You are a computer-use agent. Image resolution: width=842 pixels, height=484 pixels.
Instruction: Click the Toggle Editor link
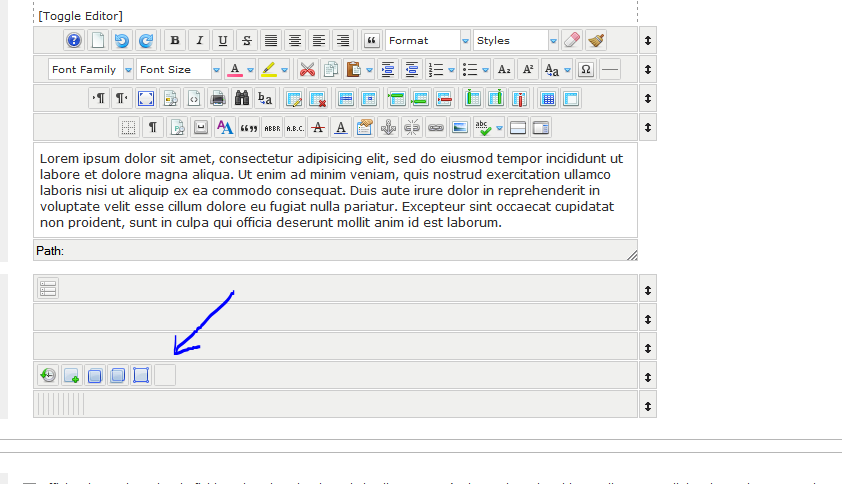(81, 16)
